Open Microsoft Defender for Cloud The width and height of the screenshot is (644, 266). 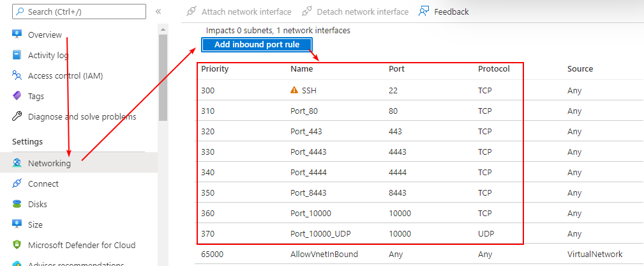coord(81,246)
